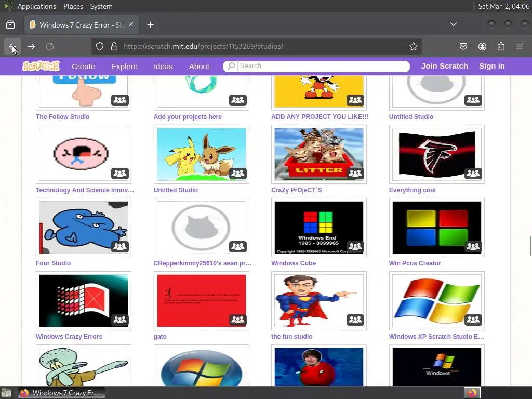Open the Pikachu and Eevee studio thumbnail
This screenshot has width=532, height=399.
[202, 154]
